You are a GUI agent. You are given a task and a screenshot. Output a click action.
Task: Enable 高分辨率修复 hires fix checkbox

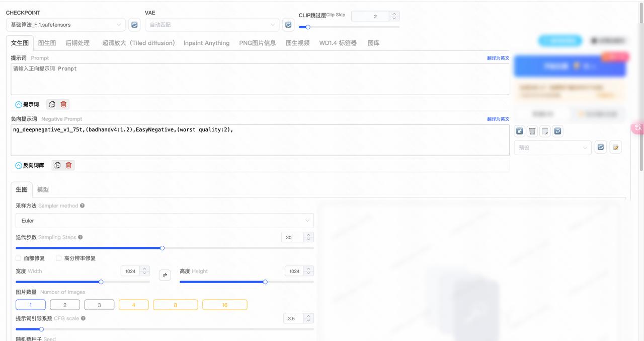58,258
